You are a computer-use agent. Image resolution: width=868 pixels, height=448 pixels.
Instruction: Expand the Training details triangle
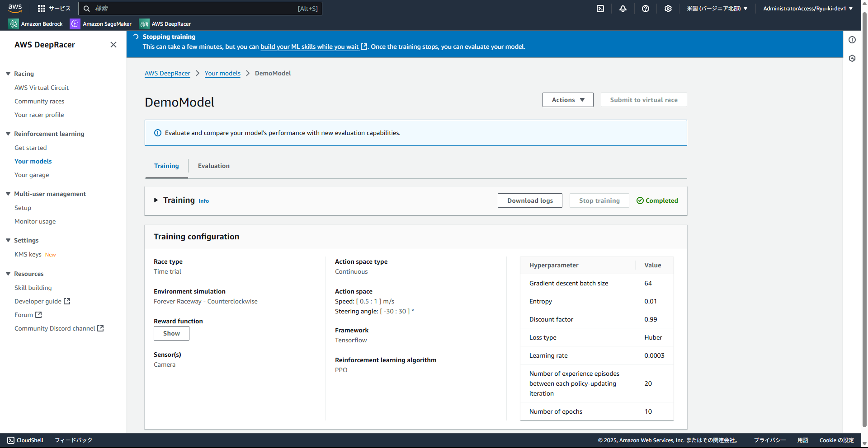point(156,200)
